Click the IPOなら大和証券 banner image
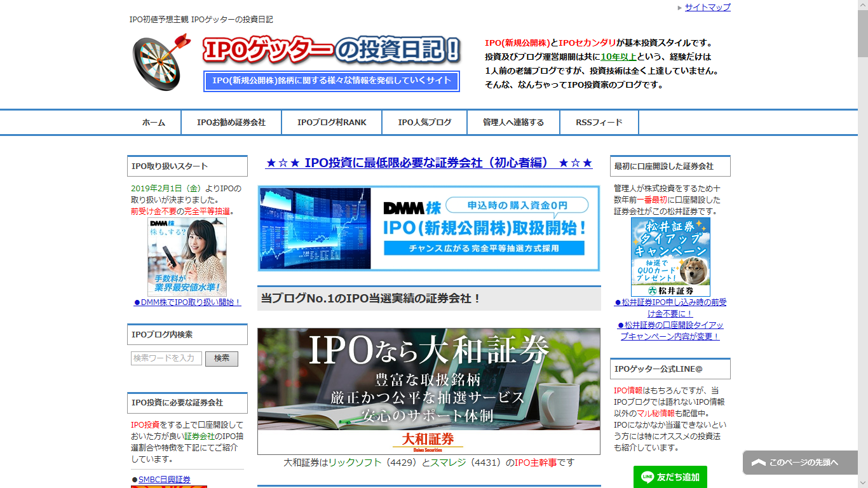Image resolution: width=868 pixels, height=488 pixels. (429, 391)
